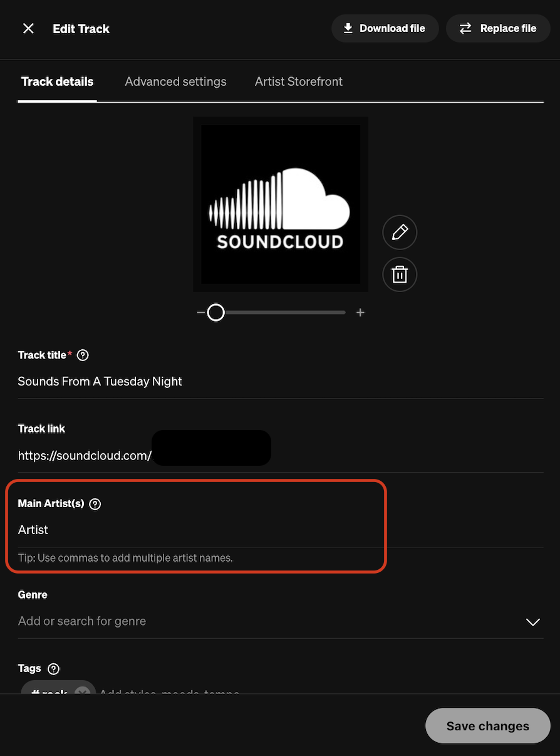
Task: Click the Tags help question icon
Action: coord(54,669)
